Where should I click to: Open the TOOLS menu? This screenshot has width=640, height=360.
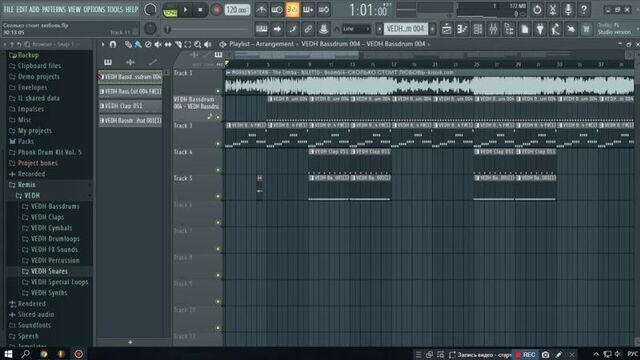115,9
